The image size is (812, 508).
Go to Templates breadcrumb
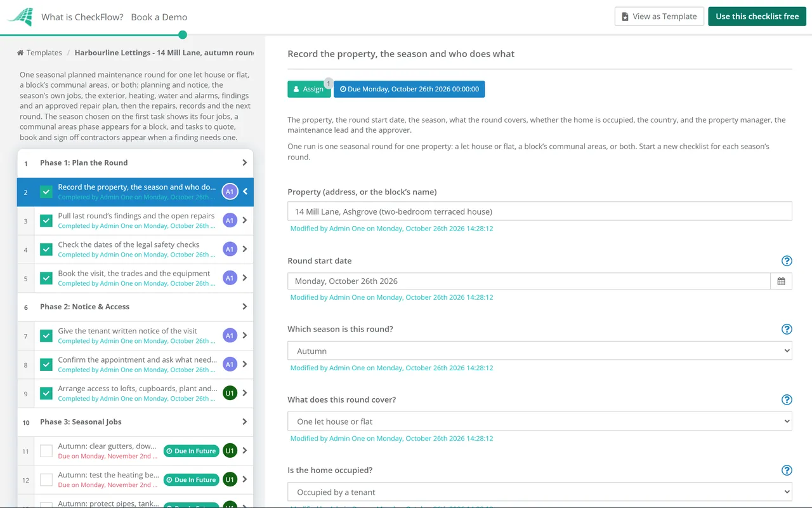tap(44, 53)
